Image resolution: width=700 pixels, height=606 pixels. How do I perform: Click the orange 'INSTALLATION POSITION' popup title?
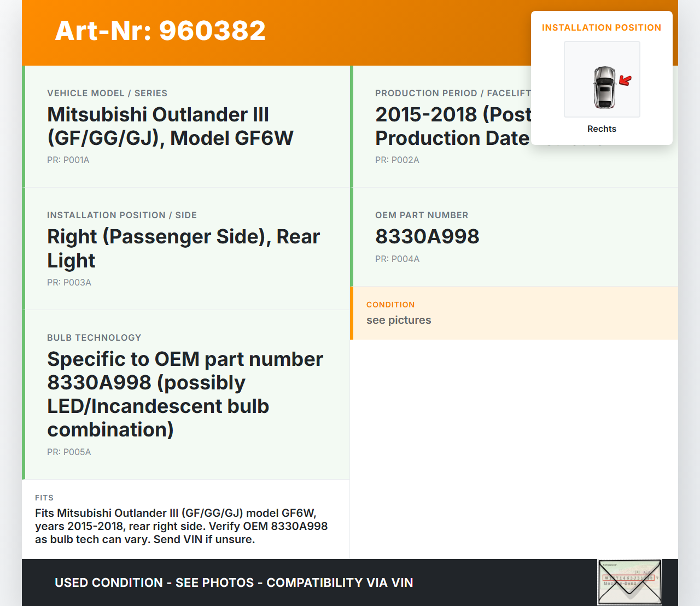601,28
